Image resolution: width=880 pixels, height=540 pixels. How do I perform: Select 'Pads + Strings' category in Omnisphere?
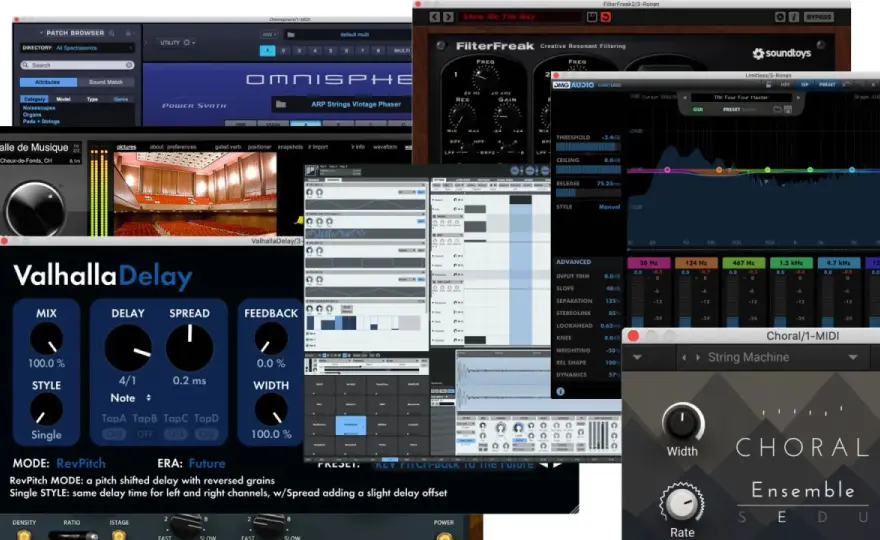click(41, 121)
